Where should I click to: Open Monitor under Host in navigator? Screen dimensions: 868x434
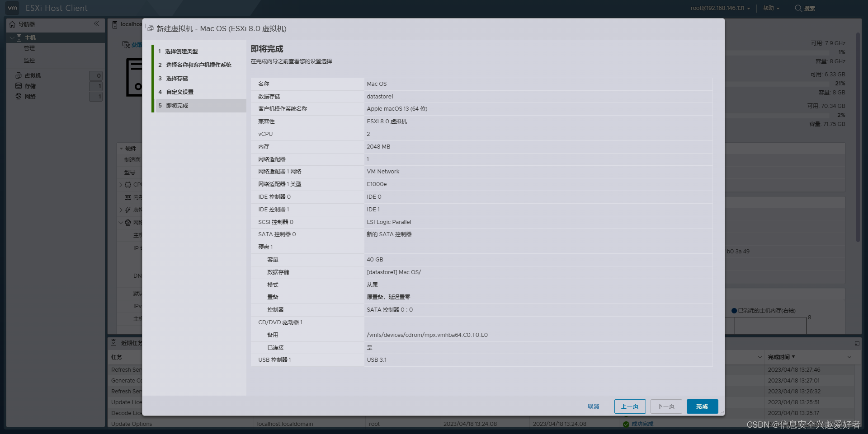29,61
